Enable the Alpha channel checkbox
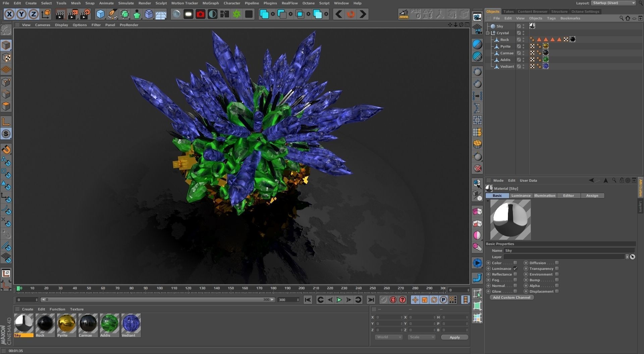Viewport: 644px width, 354px height. [557, 286]
